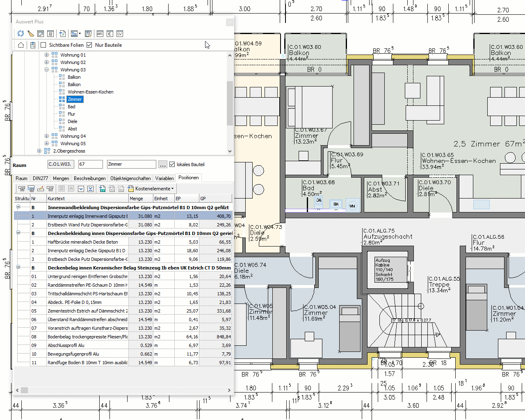Collapse the Innenwandbekleidung group row
Image resolution: width=525 pixels, height=420 pixels.
coord(18,207)
